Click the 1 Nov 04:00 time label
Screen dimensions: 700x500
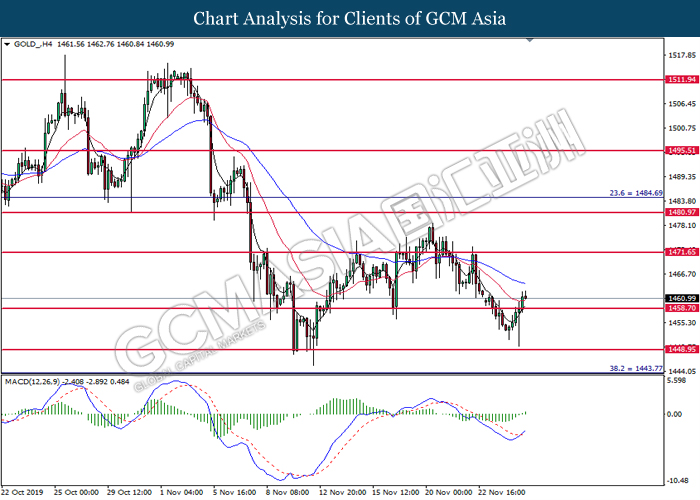coord(182,492)
